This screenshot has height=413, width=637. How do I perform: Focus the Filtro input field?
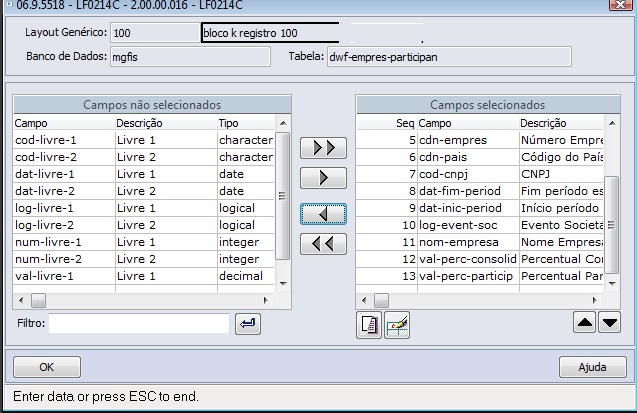[x=139, y=324]
